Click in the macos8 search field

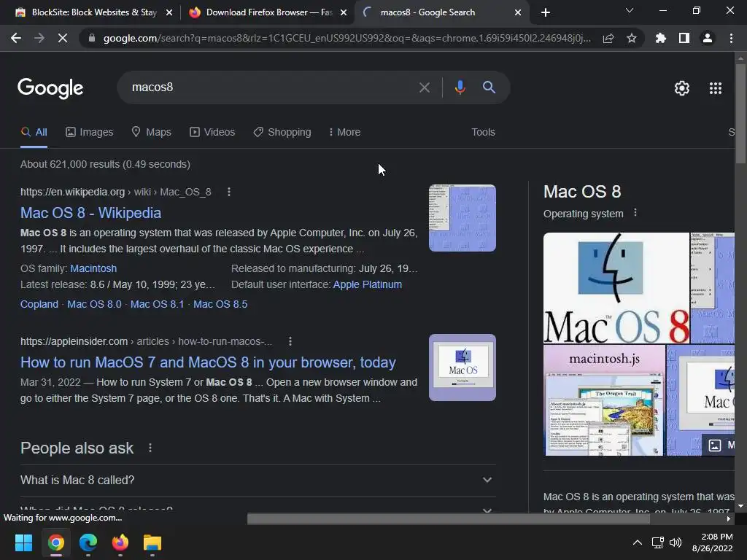[x=271, y=87]
